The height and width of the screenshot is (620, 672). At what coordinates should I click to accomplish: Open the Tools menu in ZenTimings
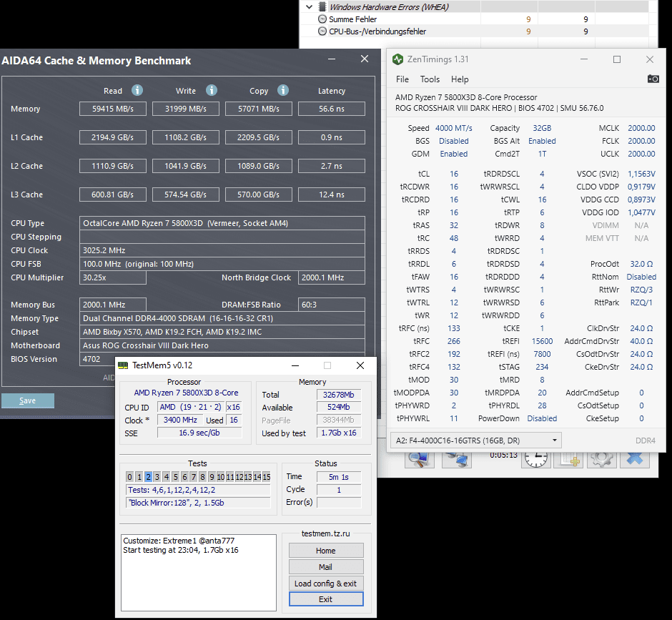tap(430, 79)
